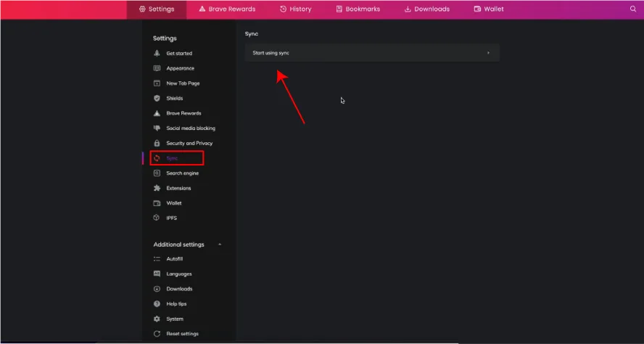Click the System gear icon
Image resolution: width=644 pixels, height=344 pixels.
point(157,319)
